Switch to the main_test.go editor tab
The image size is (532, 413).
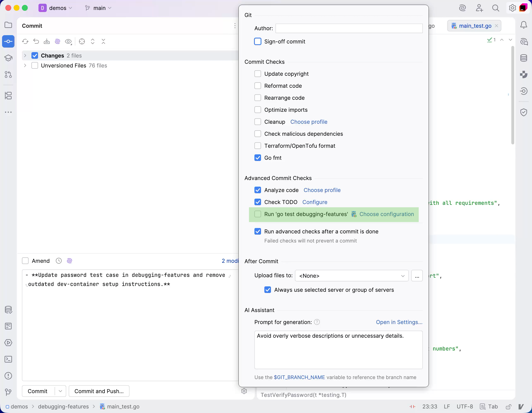(474, 26)
